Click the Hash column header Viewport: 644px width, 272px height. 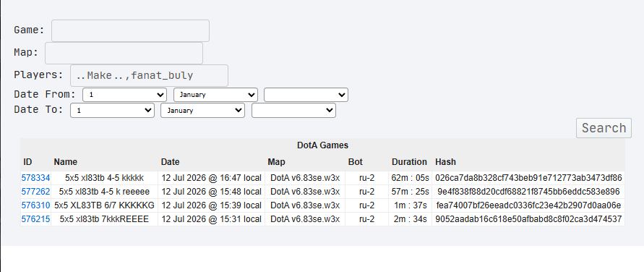tap(446, 162)
